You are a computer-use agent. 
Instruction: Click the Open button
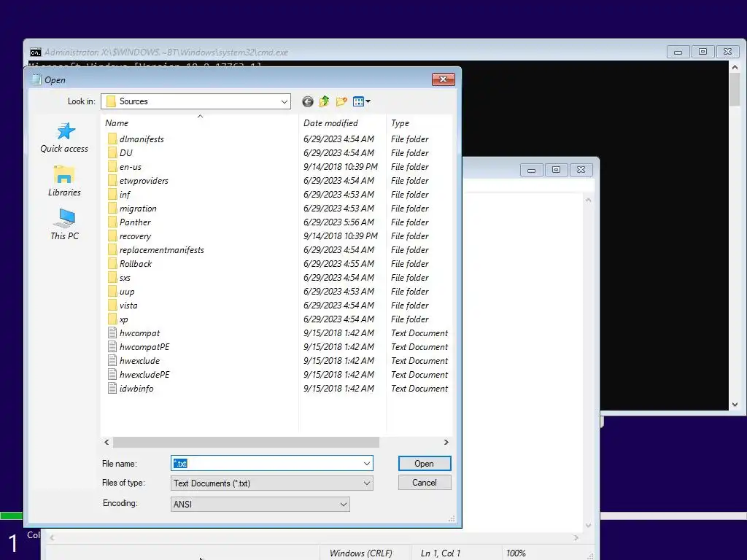425,463
